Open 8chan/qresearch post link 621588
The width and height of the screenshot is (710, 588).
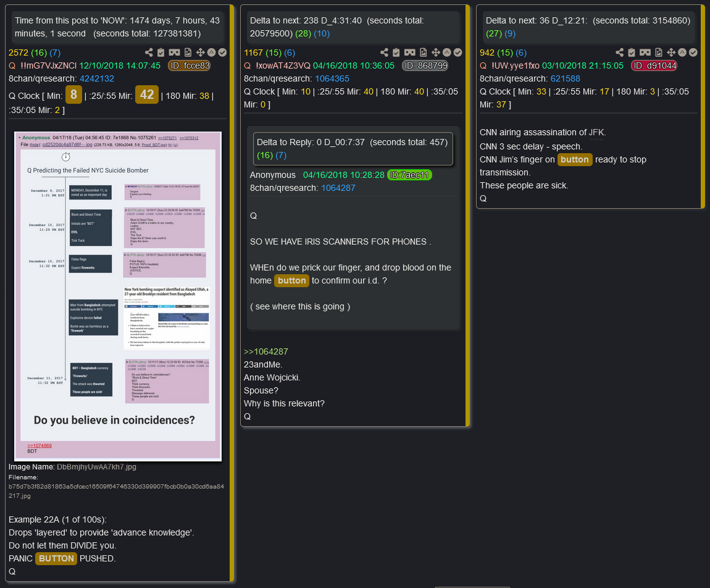565,78
